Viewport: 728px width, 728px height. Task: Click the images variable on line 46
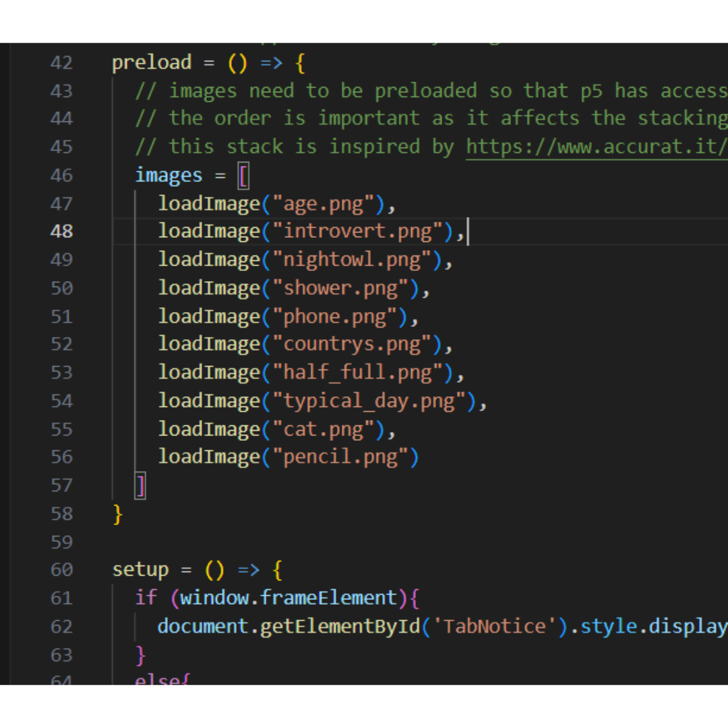[x=169, y=175]
